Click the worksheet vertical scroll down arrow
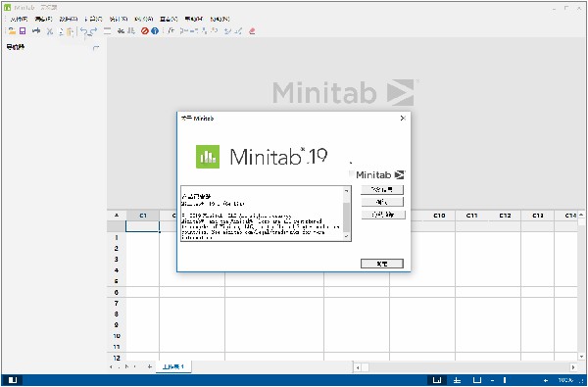588x387 pixels. pos(581,357)
